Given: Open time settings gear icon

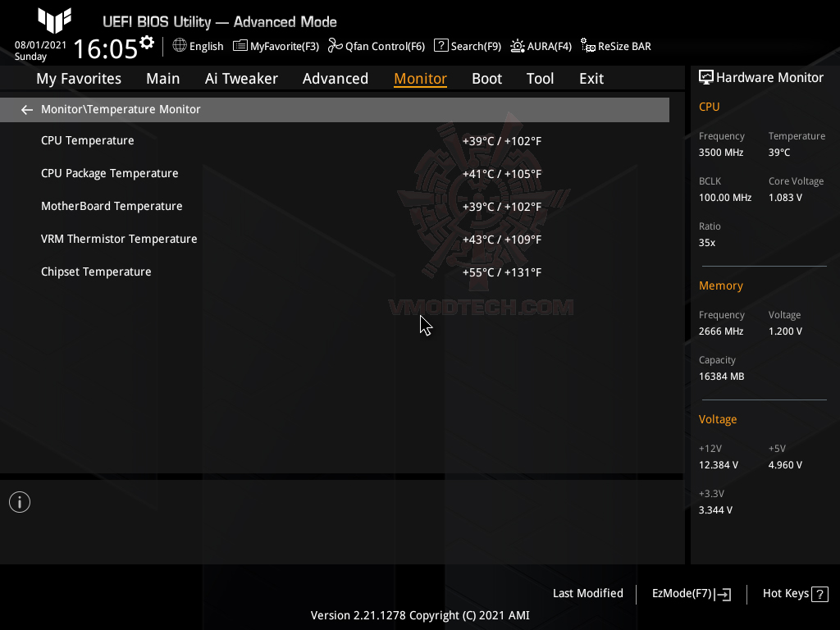Looking at the screenshot, I should tap(146, 43).
